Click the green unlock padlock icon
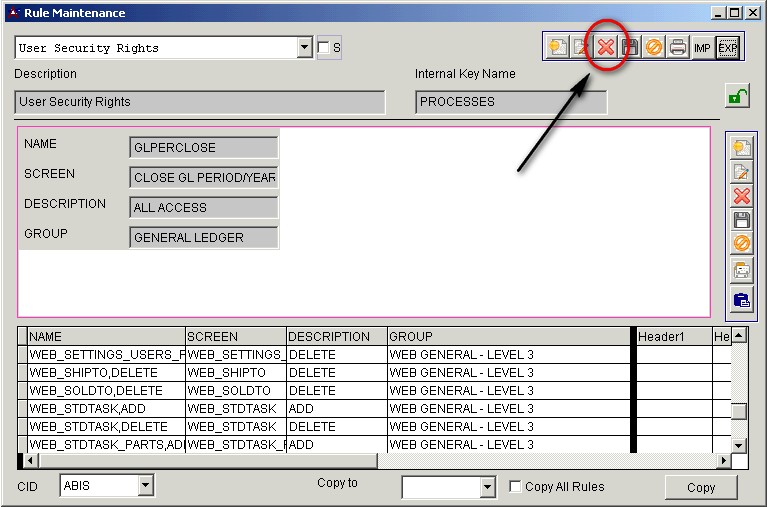Screen dimensions: 767x507 tap(737, 96)
